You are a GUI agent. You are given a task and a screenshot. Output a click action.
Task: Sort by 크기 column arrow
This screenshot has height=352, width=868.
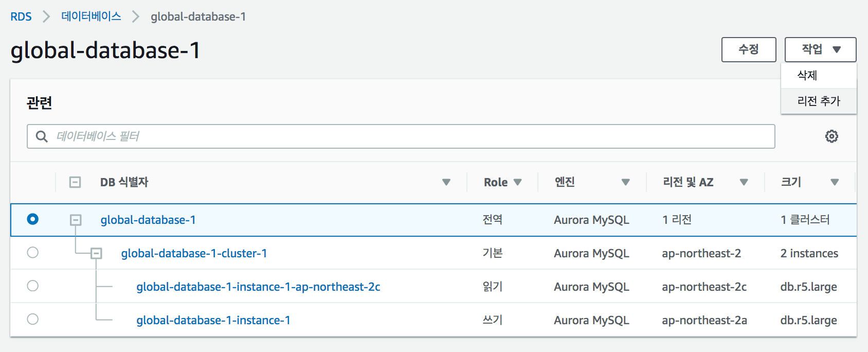tap(835, 182)
